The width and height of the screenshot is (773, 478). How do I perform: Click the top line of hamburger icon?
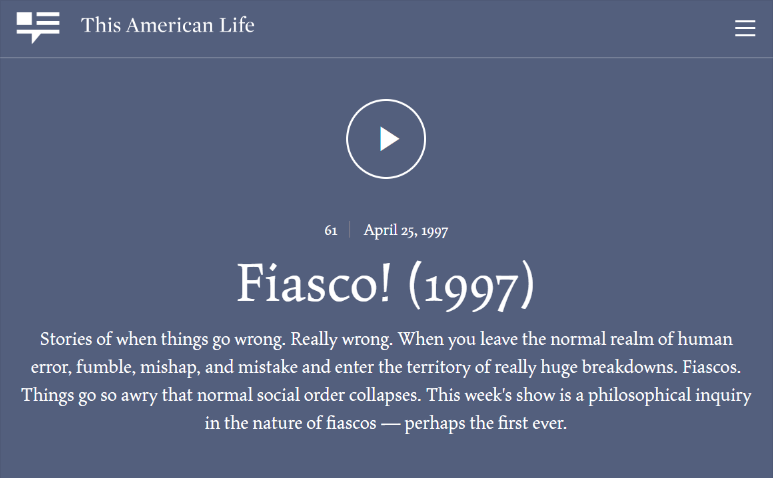[745, 21]
